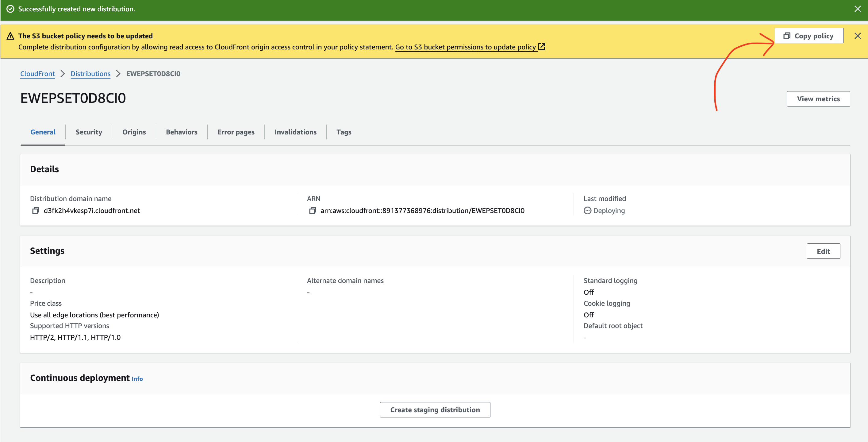868x442 pixels.
Task: Switch to the Security tab
Action: tap(89, 132)
